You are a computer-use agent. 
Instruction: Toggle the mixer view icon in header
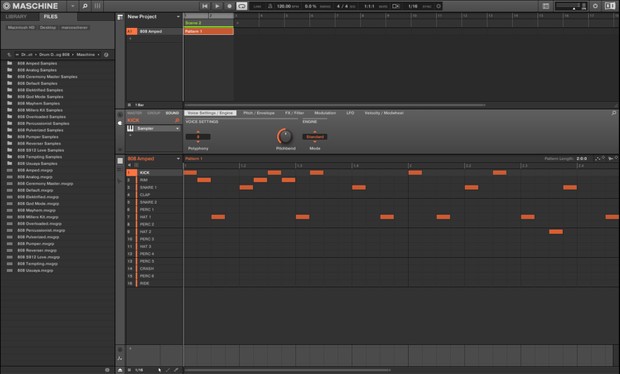[x=97, y=6]
